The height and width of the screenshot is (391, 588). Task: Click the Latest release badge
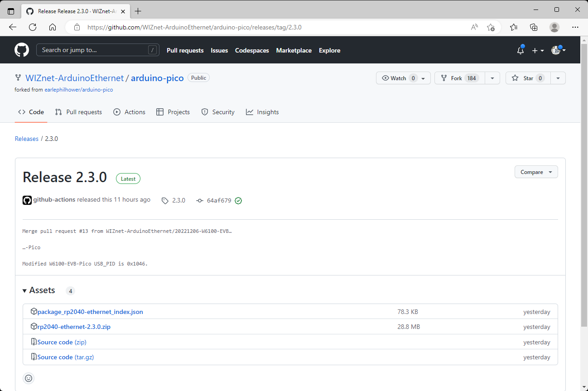click(x=128, y=179)
